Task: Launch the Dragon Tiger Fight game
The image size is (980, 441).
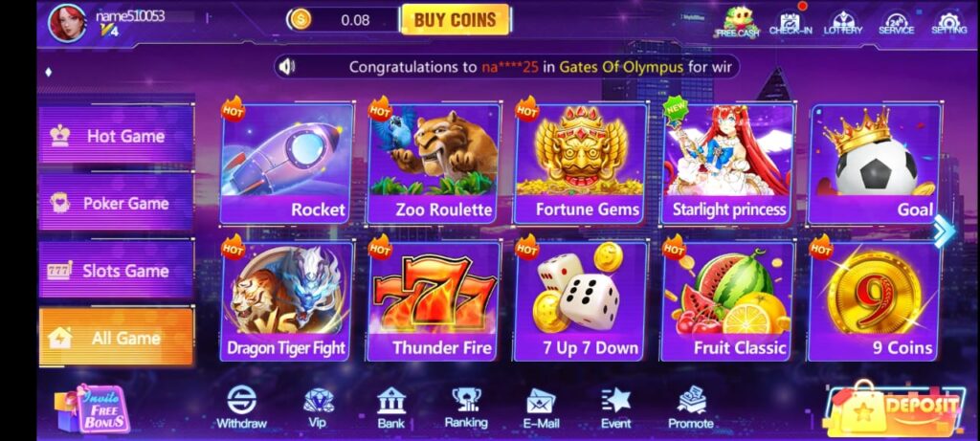Action: tap(286, 301)
